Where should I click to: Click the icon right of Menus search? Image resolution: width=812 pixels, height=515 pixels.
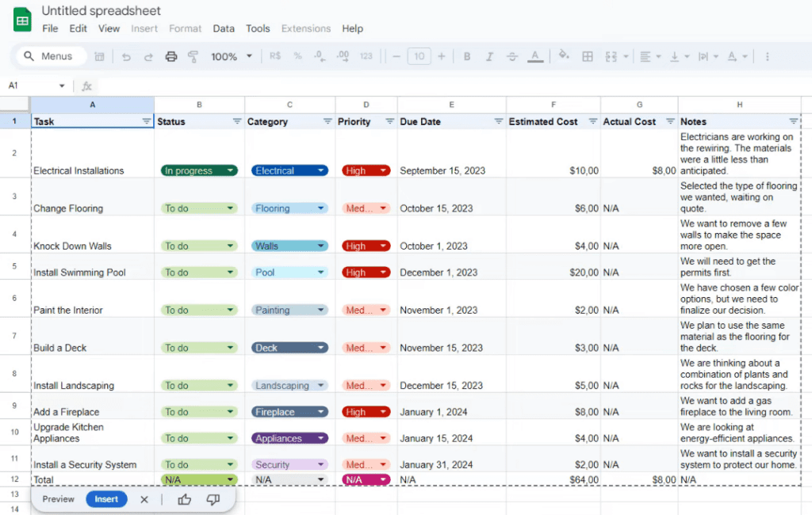click(99, 56)
